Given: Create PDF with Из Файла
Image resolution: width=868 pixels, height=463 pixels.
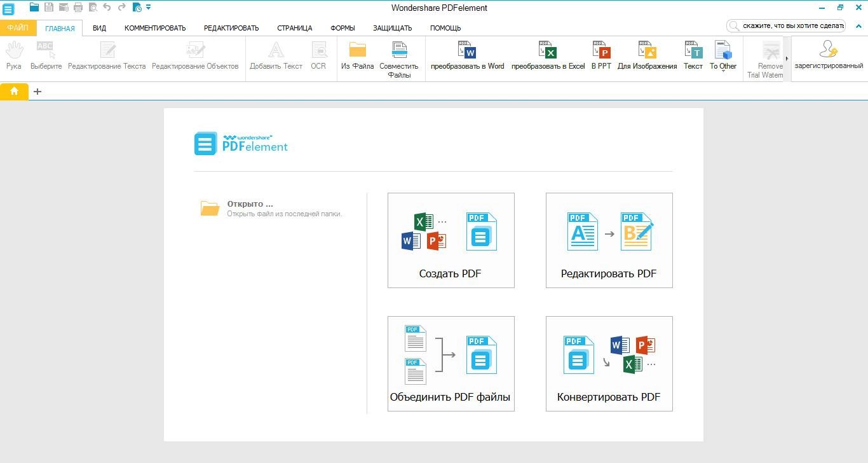Looking at the screenshot, I should tap(358, 55).
